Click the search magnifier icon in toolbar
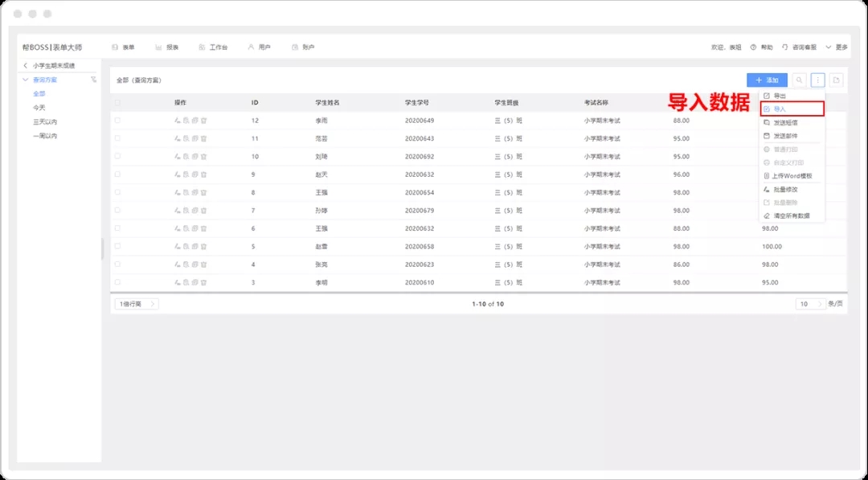 click(799, 80)
